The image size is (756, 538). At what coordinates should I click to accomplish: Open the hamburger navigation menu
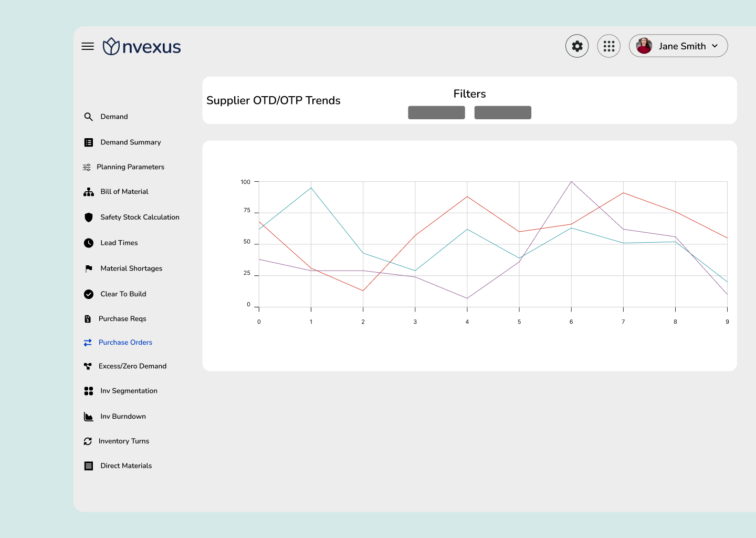(88, 47)
